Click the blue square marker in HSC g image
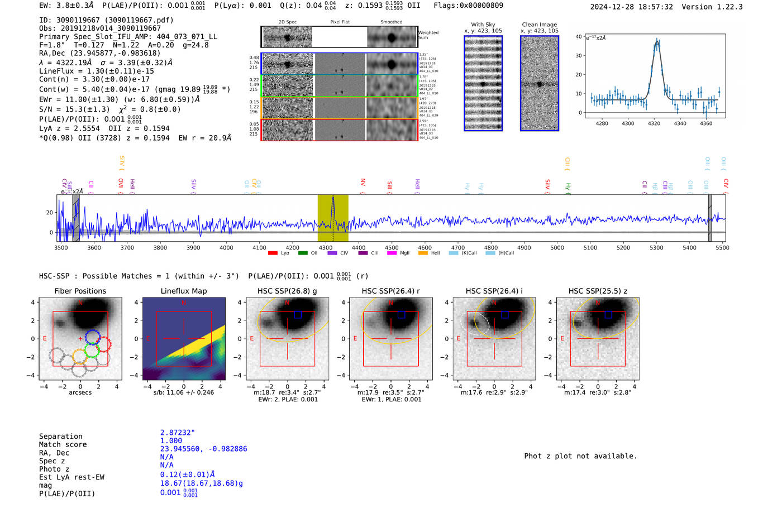The width and height of the screenshot is (782, 532). [298, 315]
